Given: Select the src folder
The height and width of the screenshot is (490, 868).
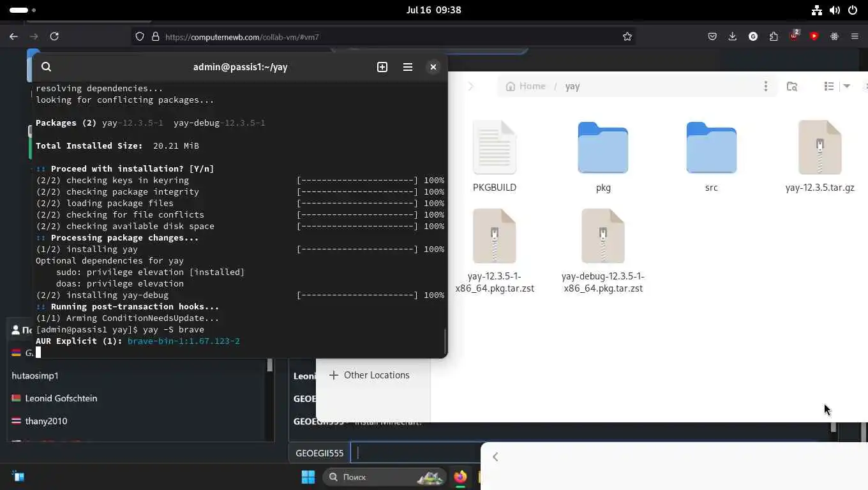Looking at the screenshot, I should [x=712, y=156].
